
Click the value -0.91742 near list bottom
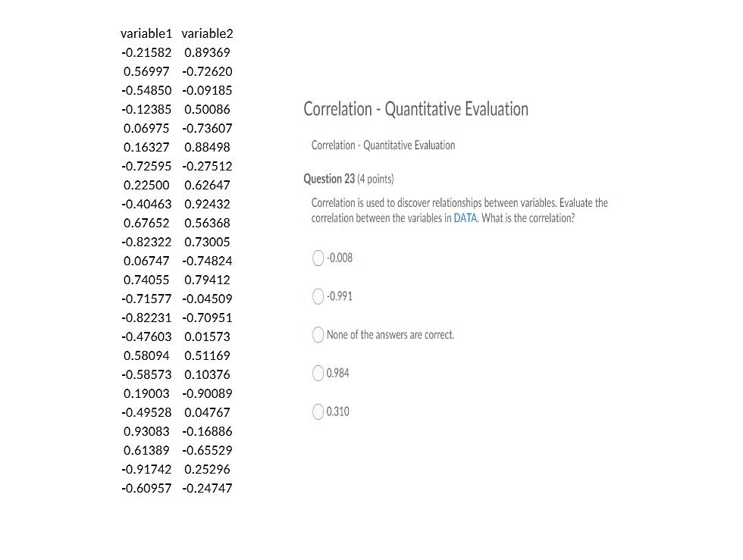[x=146, y=469]
